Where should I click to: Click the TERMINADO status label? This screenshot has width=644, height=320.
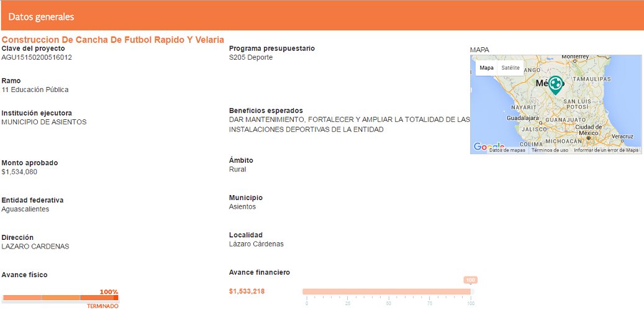[102, 306]
